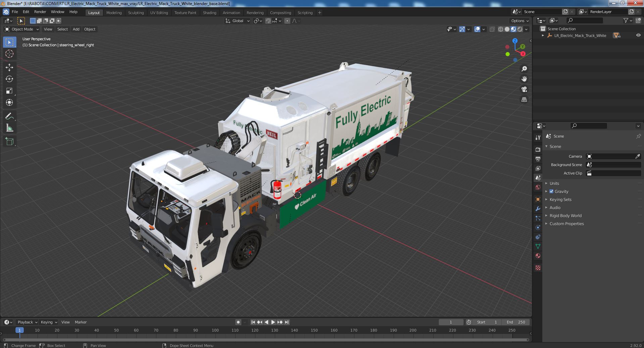Open the Output properties tab

pos(538,159)
